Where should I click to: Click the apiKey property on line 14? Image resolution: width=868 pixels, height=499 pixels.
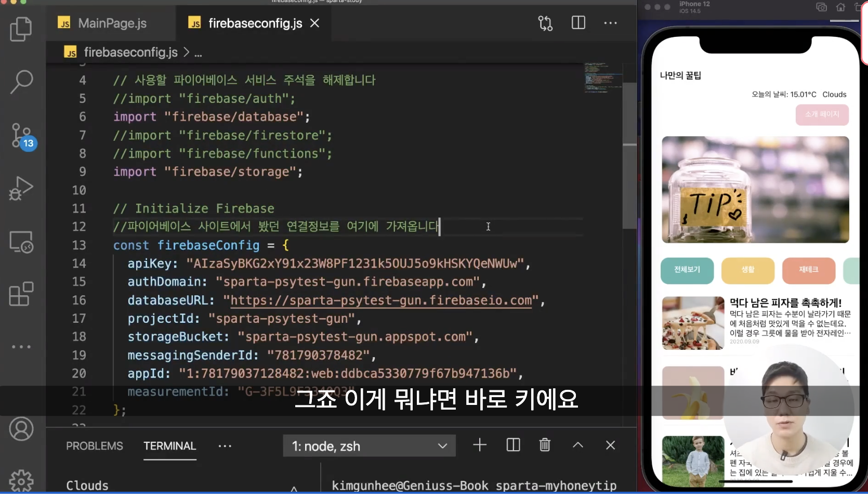[x=150, y=264]
